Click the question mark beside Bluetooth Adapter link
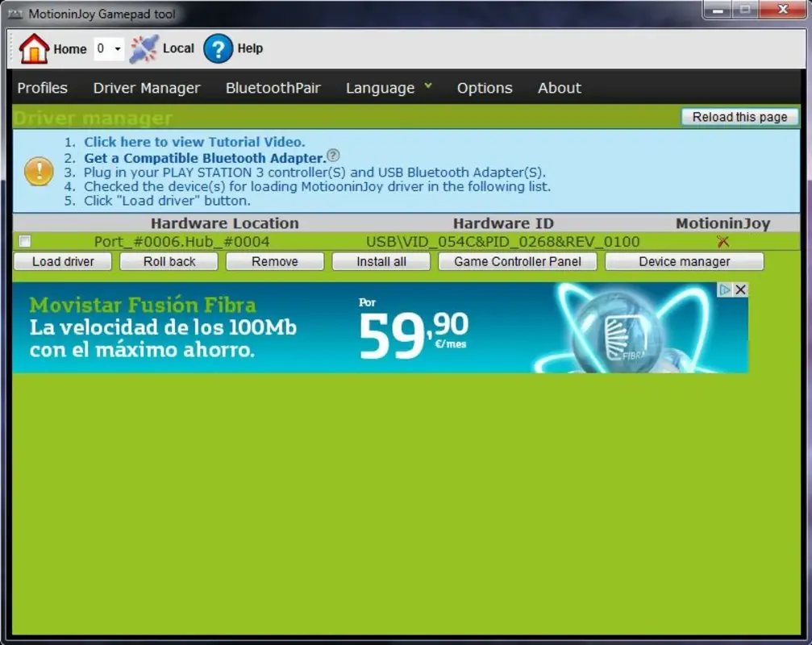Viewport: 812px width, 645px height. (x=333, y=156)
